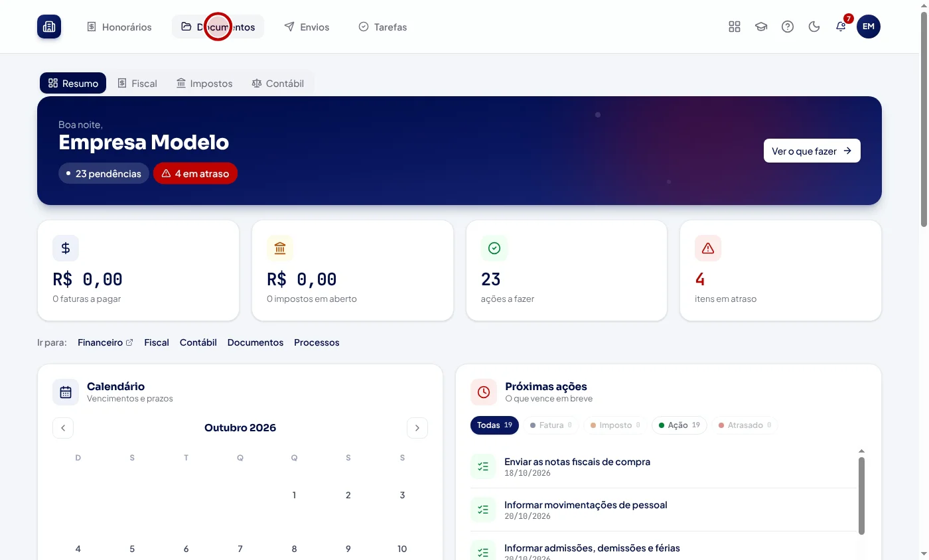
Task: Toggle the Ação filter chip
Action: (679, 425)
